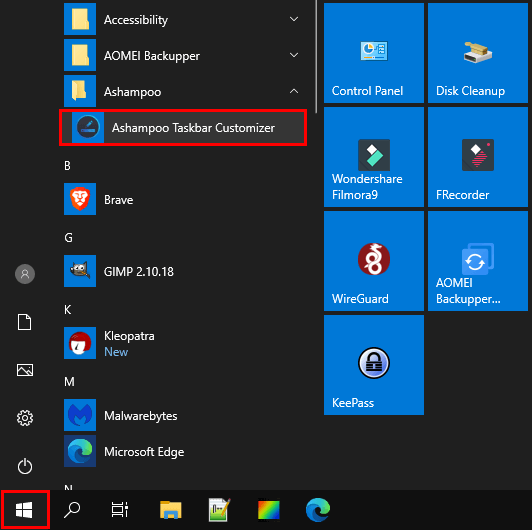Image resolution: width=532 pixels, height=530 pixels.
Task: Open Task View on the taskbar
Action: [120, 510]
